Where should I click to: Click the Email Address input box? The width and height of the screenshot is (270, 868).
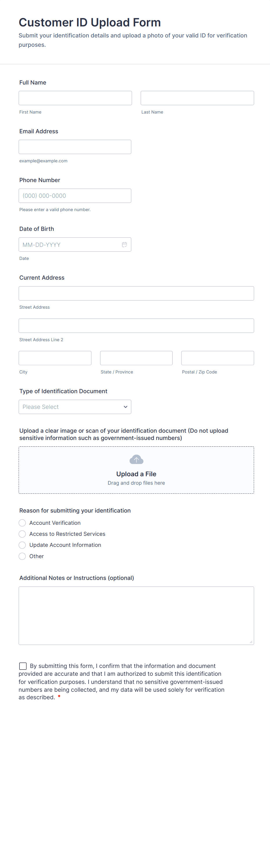coord(75,147)
